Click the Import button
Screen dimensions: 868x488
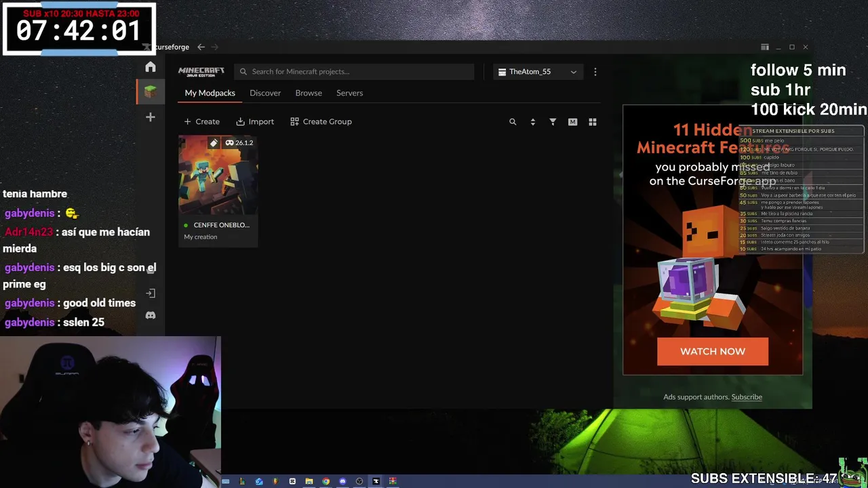255,122
